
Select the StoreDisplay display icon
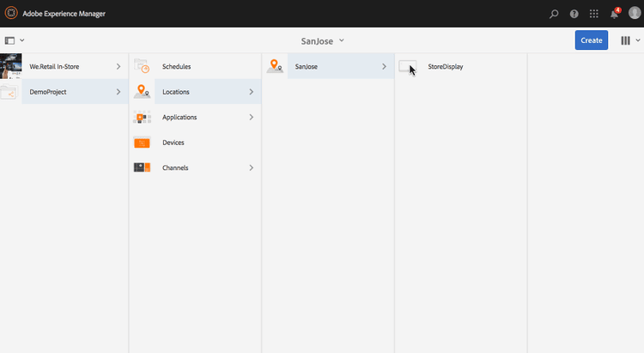coord(407,66)
